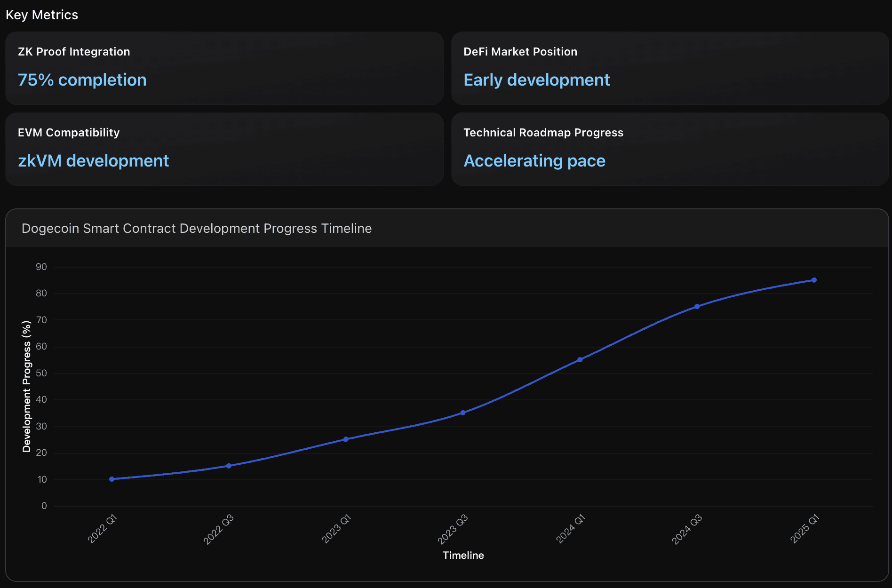Click the '80' y-axis tick label

(41, 294)
